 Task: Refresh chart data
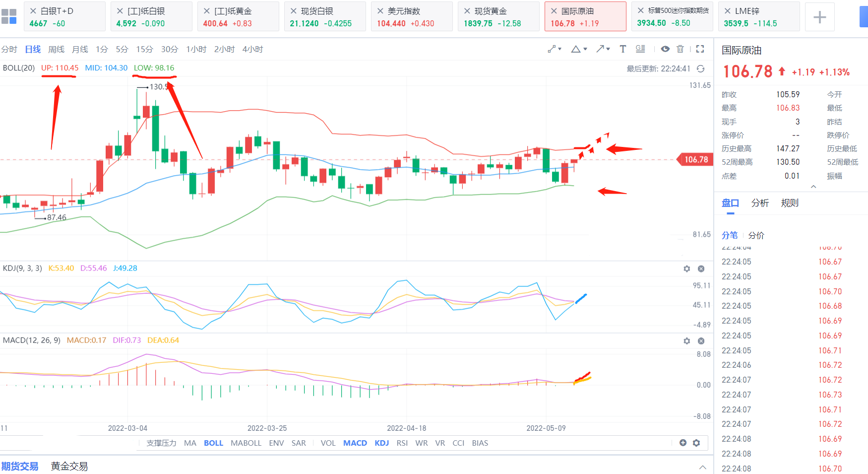pyautogui.click(x=700, y=68)
